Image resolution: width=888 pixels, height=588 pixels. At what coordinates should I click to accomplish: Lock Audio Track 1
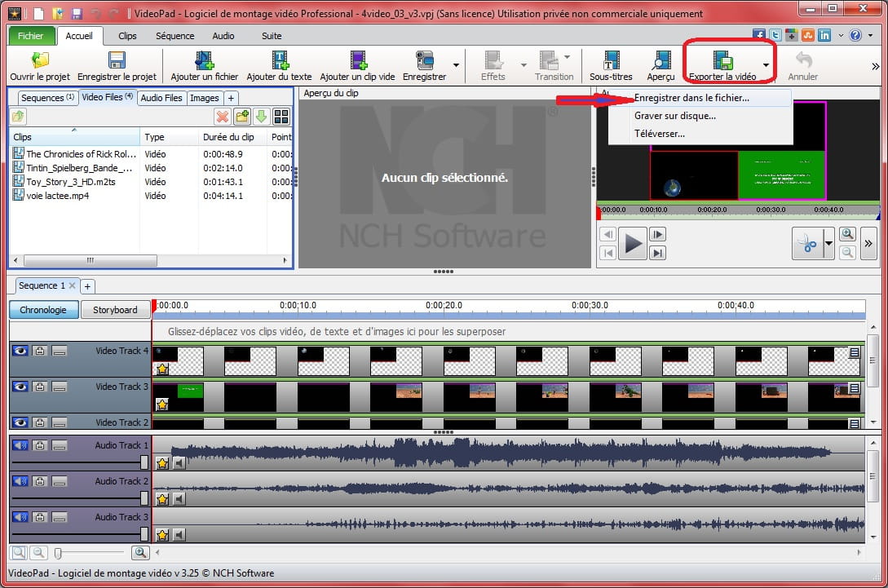pyautogui.click(x=40, y=446)
